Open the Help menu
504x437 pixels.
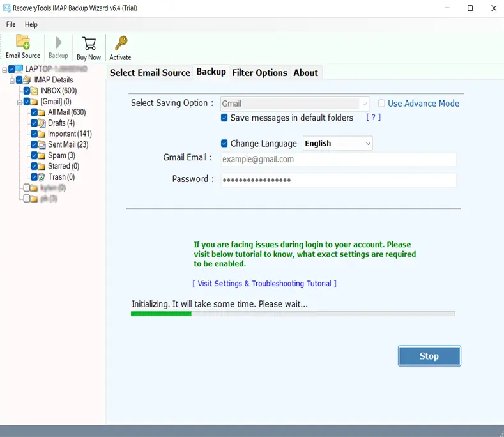(31, 24)
